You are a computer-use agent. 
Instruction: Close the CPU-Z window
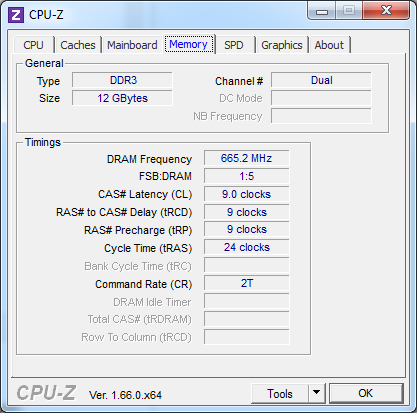pyautogui.click(x=386, y=11)
